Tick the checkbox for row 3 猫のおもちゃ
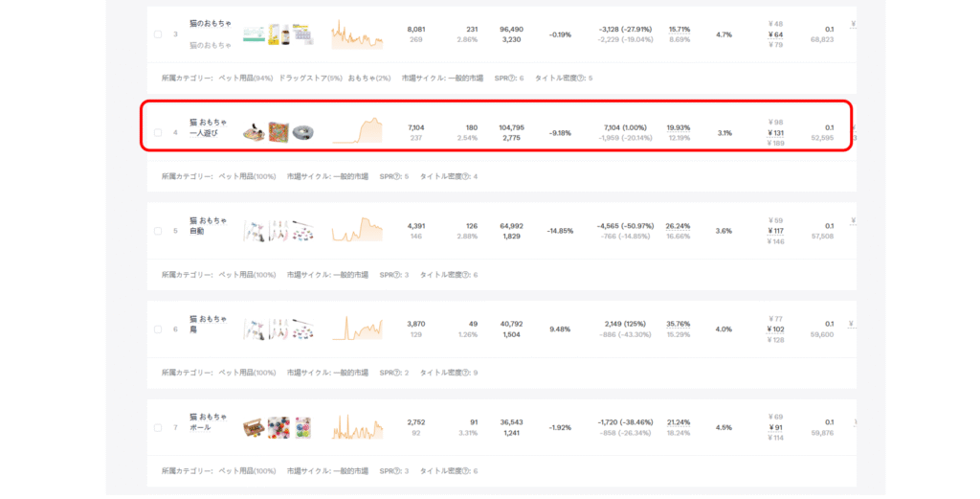 [158, 34]
